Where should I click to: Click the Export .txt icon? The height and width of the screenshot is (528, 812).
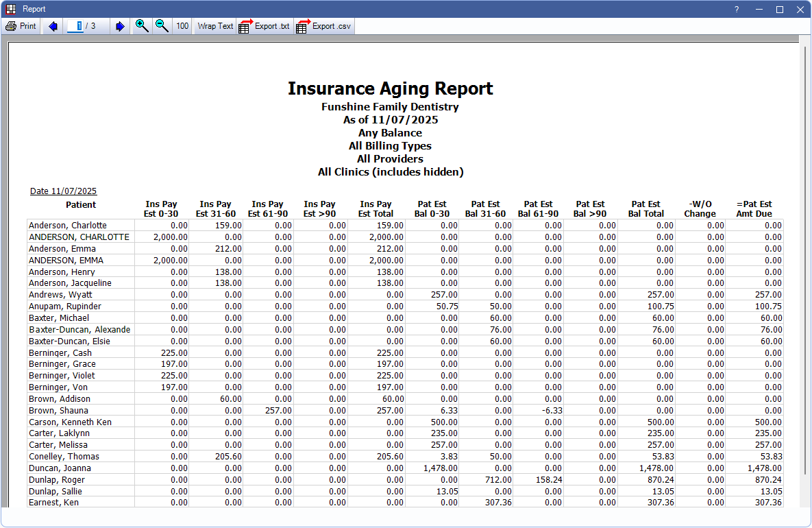tap(246, 26)
